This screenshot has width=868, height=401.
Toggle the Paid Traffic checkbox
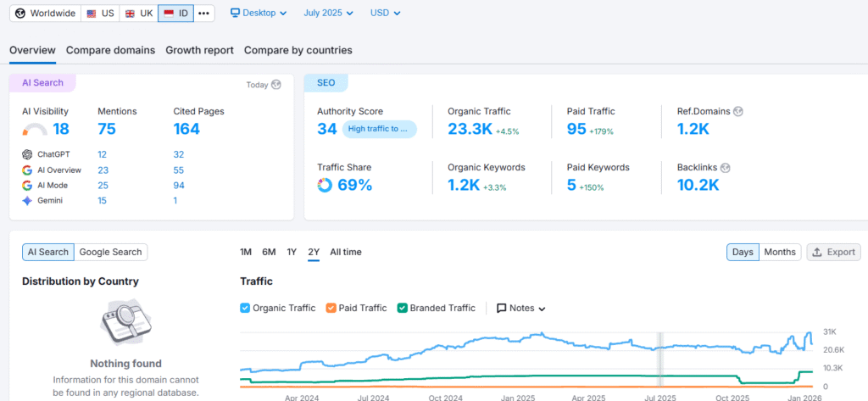pyautogui.click(x=331, y=309)
